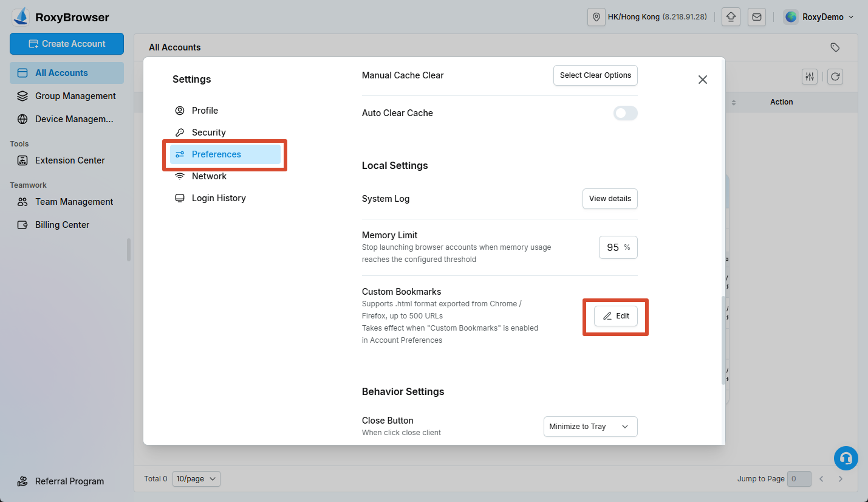Screen dimensions: 868x502
Task: Open Extension Center in the sidebar
Action: (67, 160)
